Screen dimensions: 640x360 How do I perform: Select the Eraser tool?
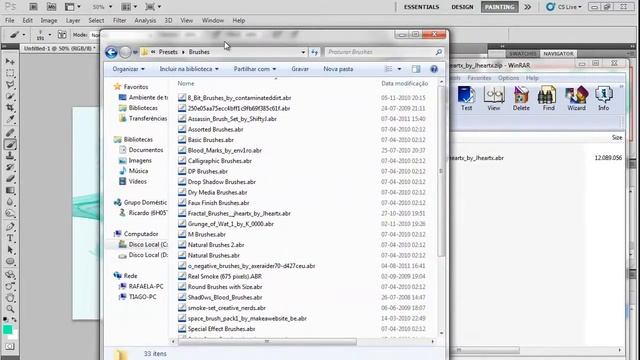pyautogui.click(x=10, y=178)
